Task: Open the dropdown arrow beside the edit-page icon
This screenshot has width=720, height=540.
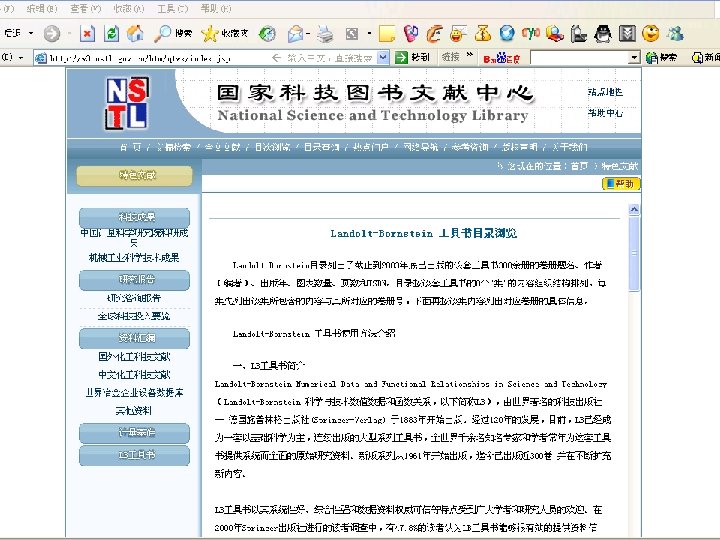Action: [x=369, y=33]
